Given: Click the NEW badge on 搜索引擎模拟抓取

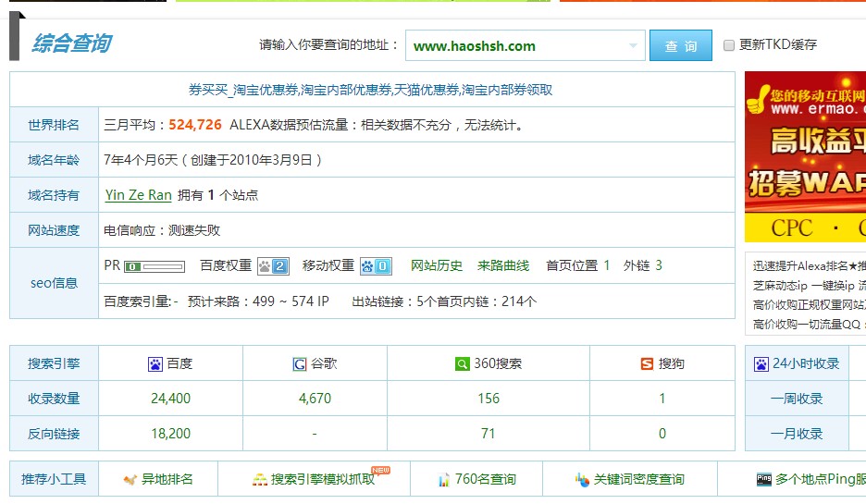Looking at the screenshot, I should pyautogui.click(x=380, y=470).
